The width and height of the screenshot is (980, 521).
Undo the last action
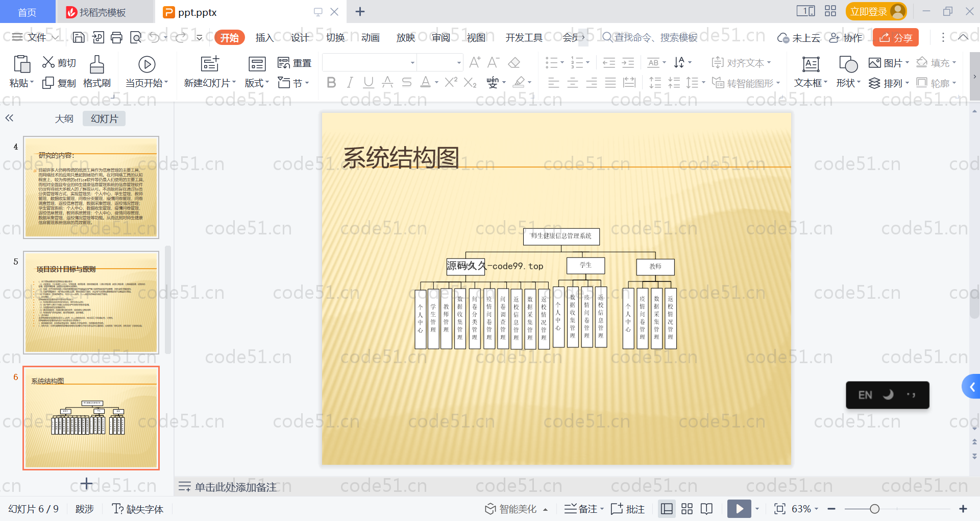pyautogui.click(x=155, y=37)
